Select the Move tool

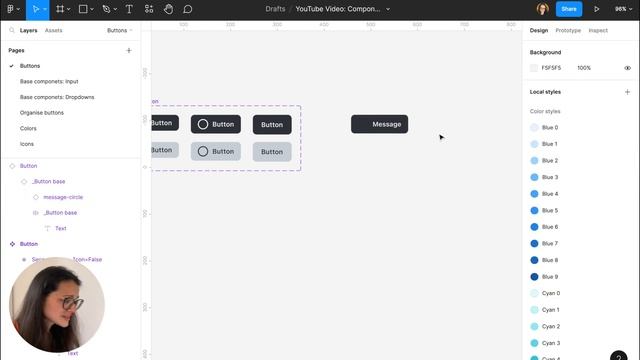36,9
